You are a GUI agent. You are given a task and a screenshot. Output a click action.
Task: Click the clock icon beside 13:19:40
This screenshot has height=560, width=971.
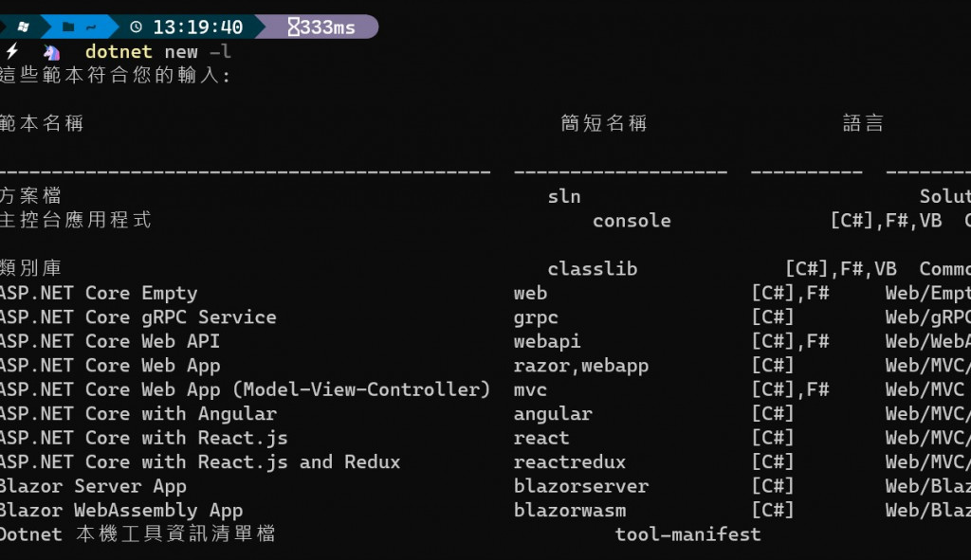tap(136, 27)
